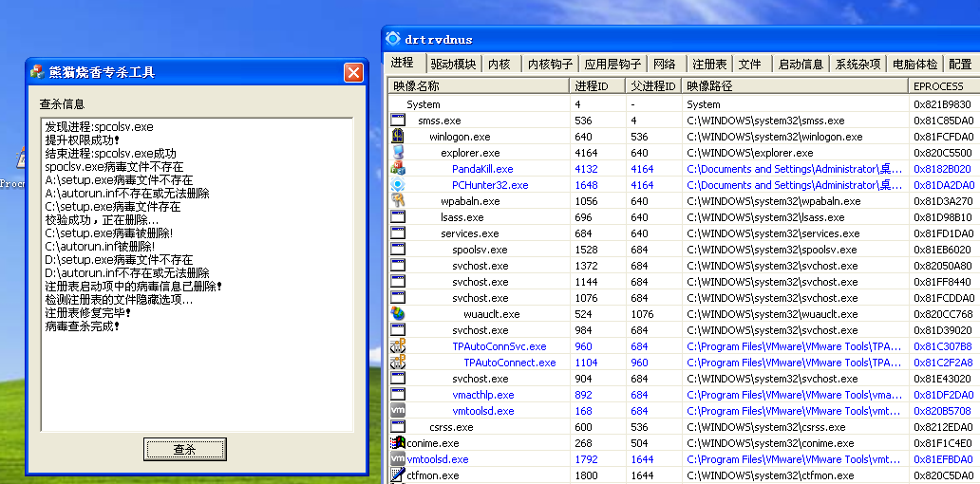The width and height of the screenshot is (980, 484).
Task: Open the 内核 tab
Action: pyautogui.click(x=499, y=64)
